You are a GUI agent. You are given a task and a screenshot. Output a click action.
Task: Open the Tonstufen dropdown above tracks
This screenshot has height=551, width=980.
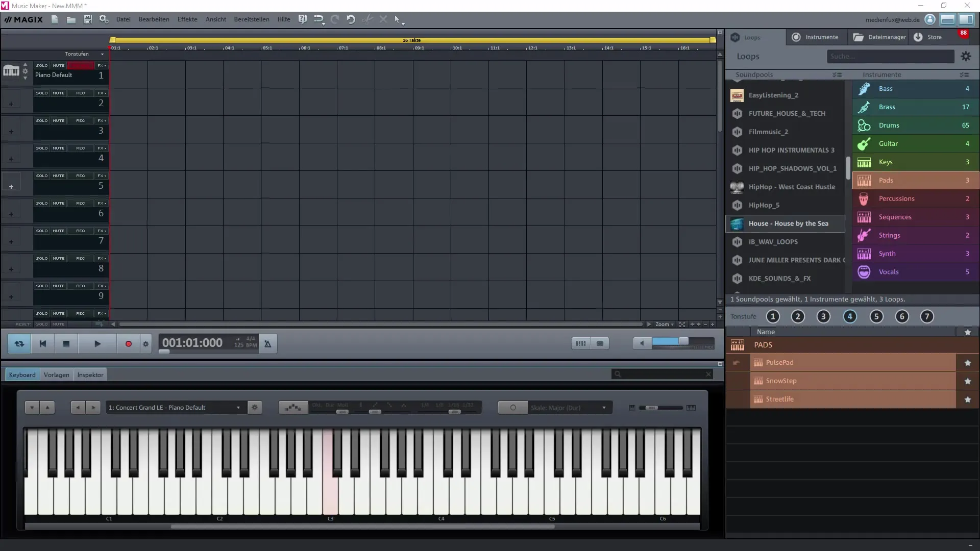point(84,54)
